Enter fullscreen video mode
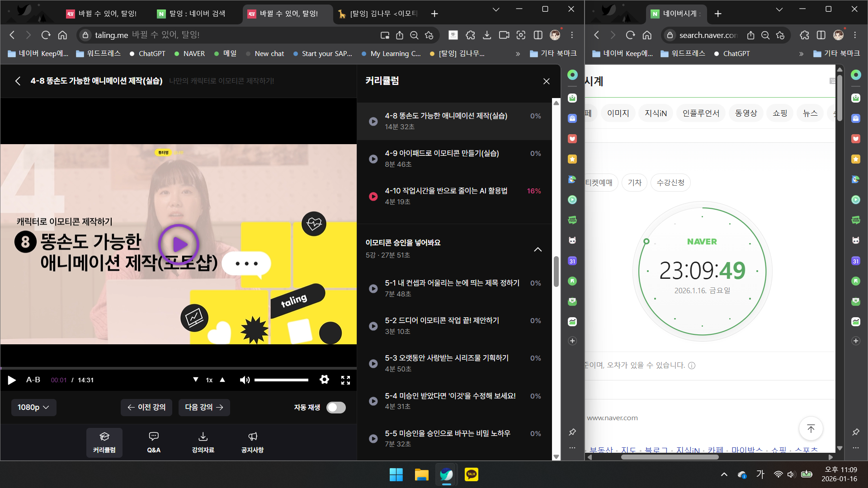This screenshot has width=868, height=488. [x=345, y=380]
